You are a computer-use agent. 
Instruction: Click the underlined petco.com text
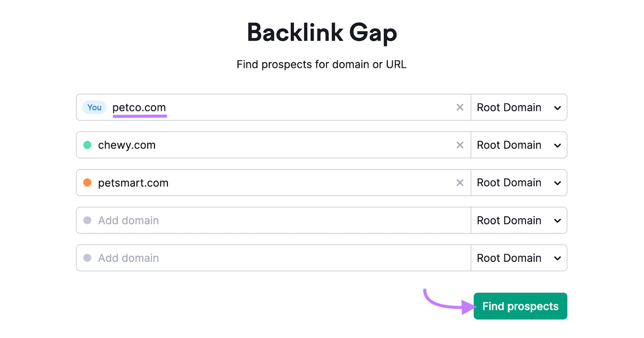click(139, 108)
